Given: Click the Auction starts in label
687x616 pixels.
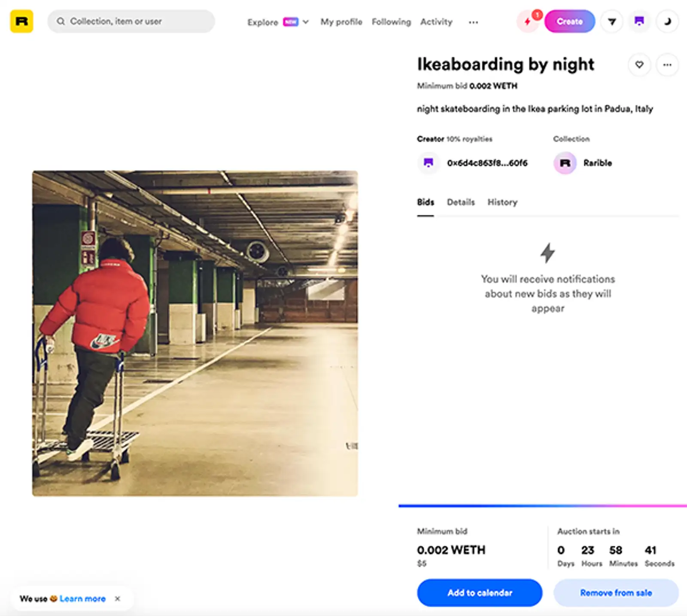Looking at the screenshot, I should click(x=588, y=531).
